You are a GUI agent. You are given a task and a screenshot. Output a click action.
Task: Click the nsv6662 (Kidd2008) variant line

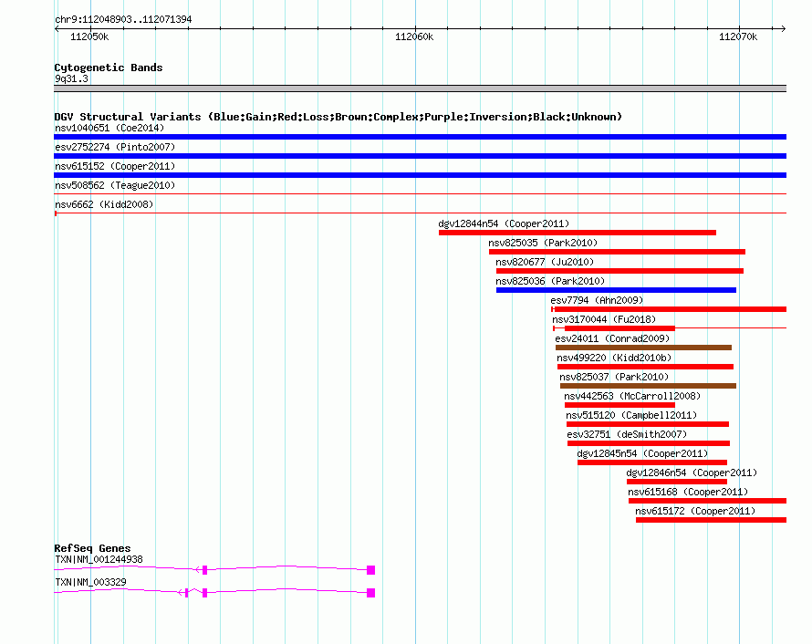pos(420,213)
